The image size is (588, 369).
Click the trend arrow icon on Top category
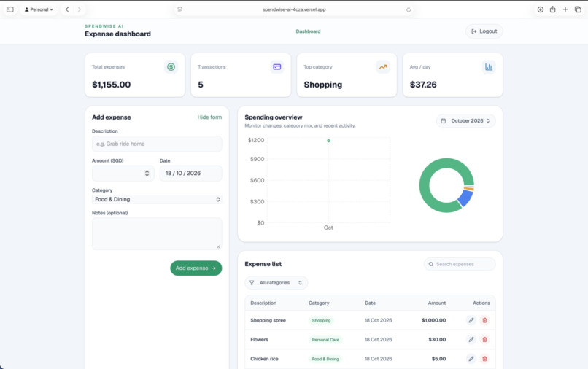pos(383,67)
